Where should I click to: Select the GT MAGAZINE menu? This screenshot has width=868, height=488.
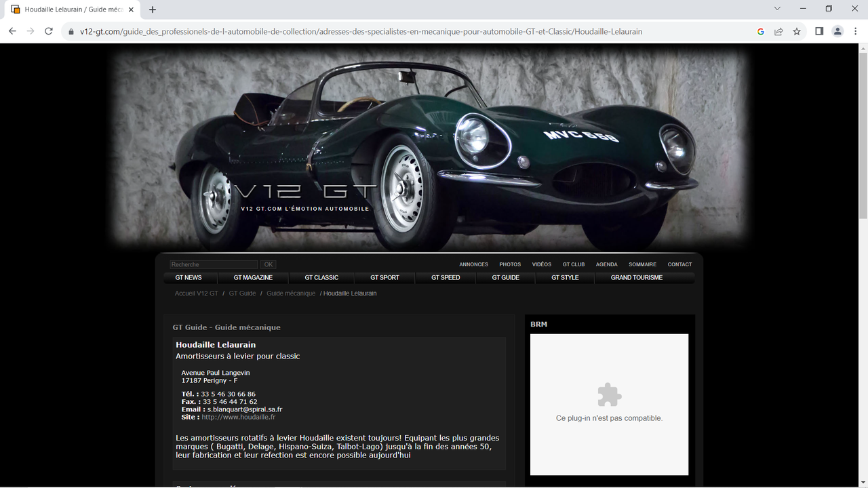(253, 278)
